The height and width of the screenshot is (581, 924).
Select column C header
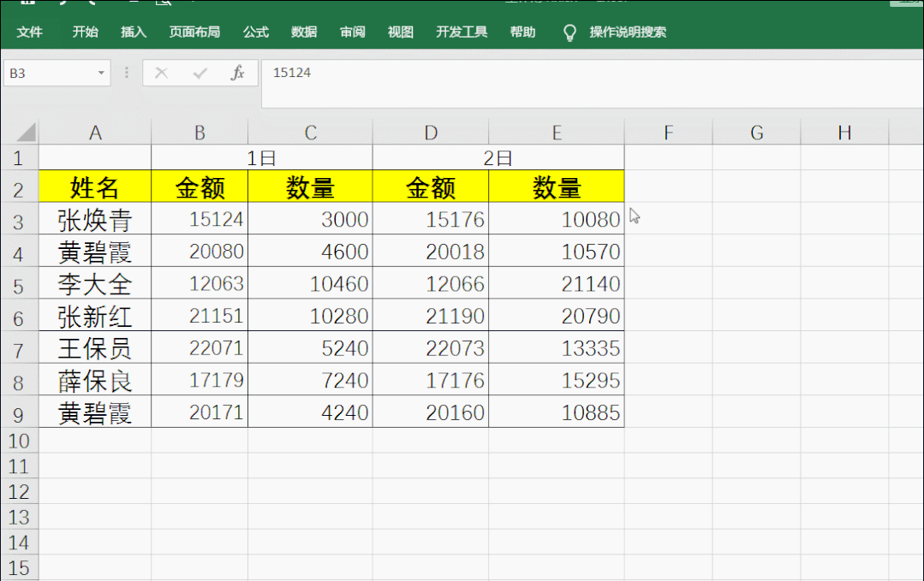pos(311,133)
